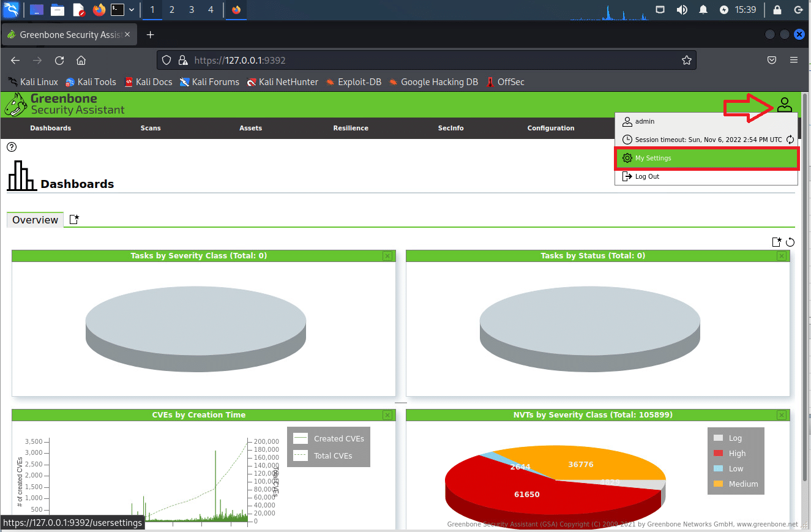Image resolution: width=811 pixels, height=532 pixels.
Task: Expand the terminal launcher dropdown arrow
Action: [x=132, y=10]
